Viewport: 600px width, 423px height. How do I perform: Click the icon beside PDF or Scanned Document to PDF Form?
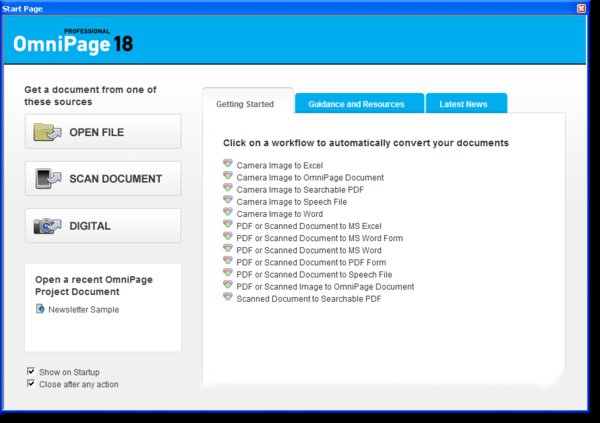click(228, 260)
